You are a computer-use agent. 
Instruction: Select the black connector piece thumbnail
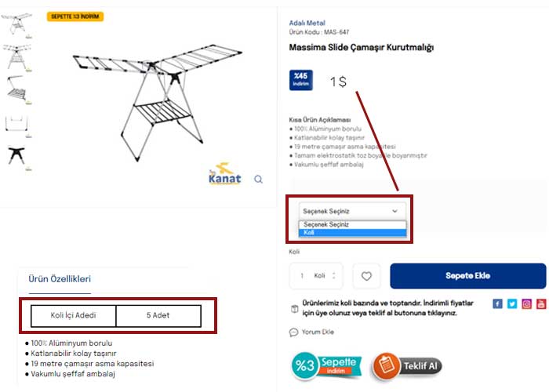tap(17, 157)
